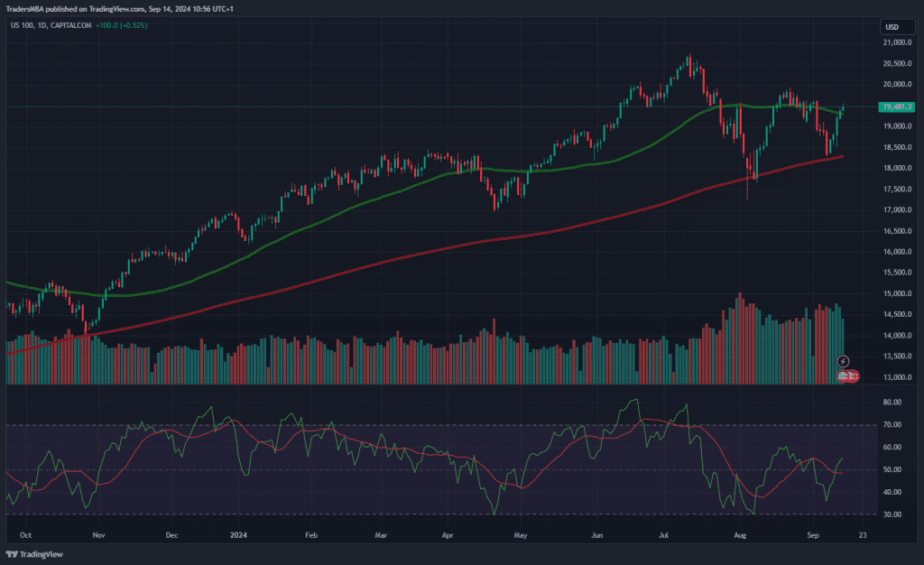Image resolution: width=924 pixels, height=565 pixels.
Task: Click the Nov label on the time axis
Action: tap(99, 534)
